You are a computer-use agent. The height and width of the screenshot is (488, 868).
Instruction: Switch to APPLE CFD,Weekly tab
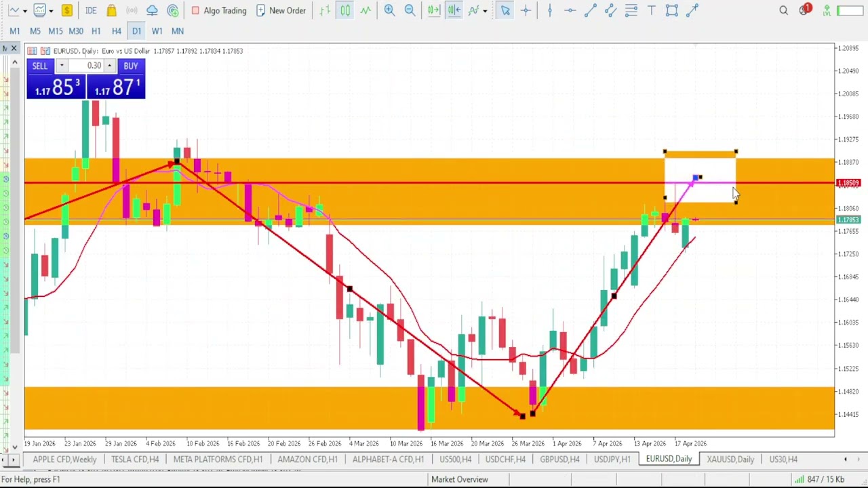pyautogui.click(x=64, y=459)
